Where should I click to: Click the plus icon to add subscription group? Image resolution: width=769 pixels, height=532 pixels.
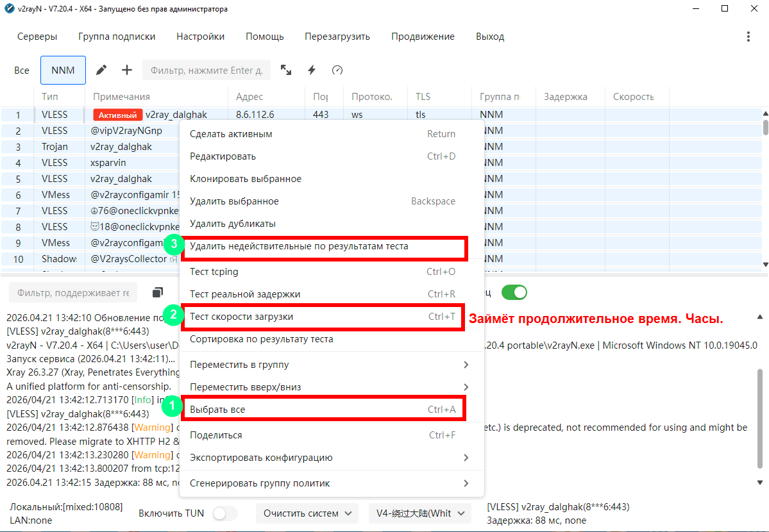tap(127, 71)
